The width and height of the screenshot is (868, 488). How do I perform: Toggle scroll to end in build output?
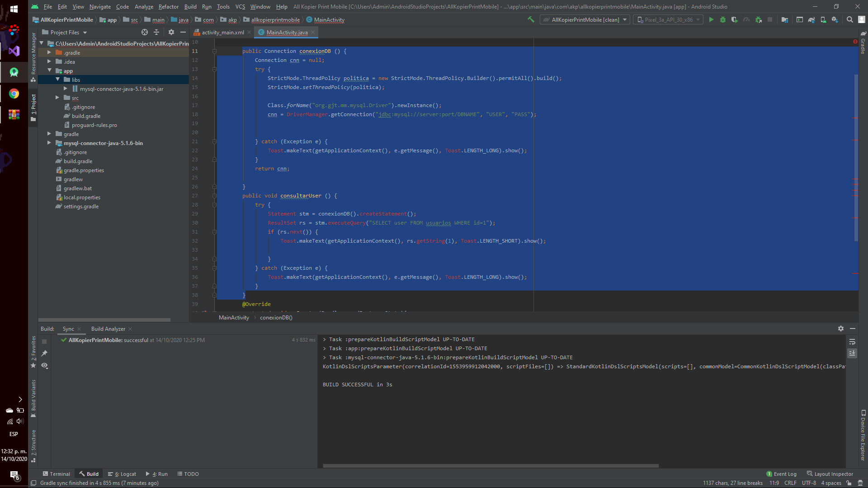(852, 353)
